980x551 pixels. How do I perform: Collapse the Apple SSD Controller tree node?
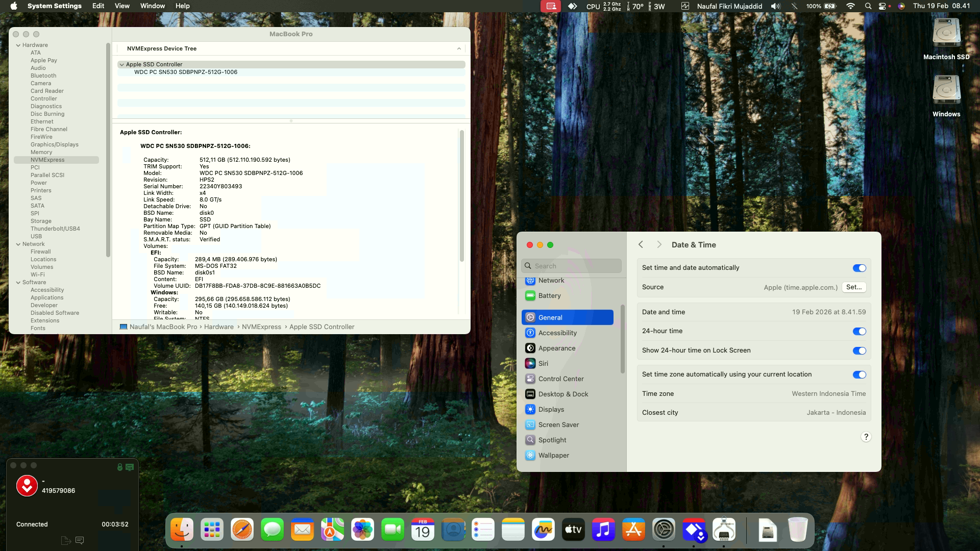[x=121, y=64]
